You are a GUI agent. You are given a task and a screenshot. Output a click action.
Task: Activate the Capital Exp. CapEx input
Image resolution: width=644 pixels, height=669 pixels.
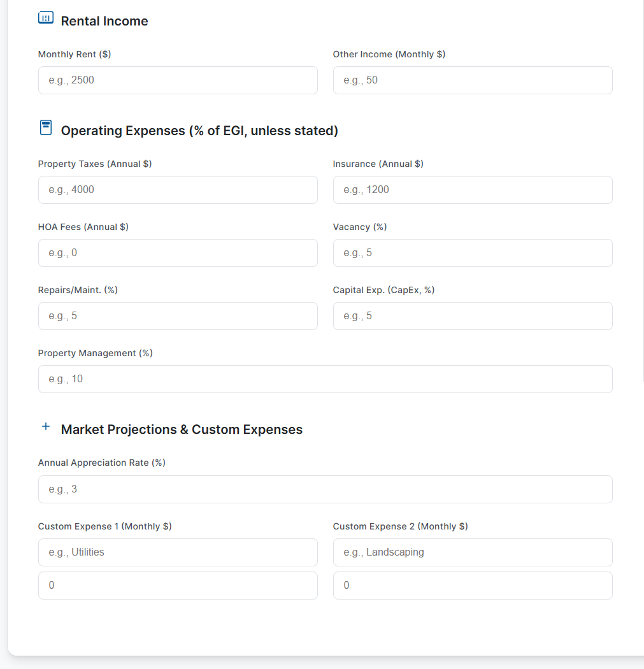pyautogui.click(x=473, y=316)
